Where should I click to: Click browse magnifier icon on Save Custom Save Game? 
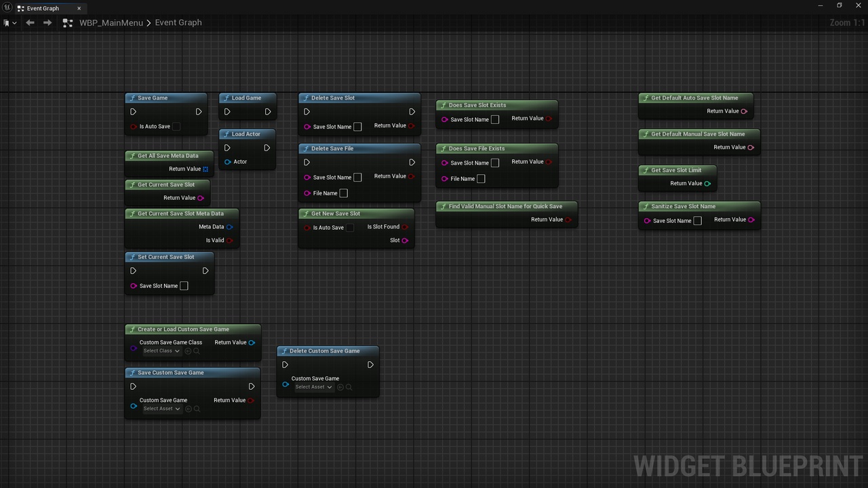click(197, 409)
